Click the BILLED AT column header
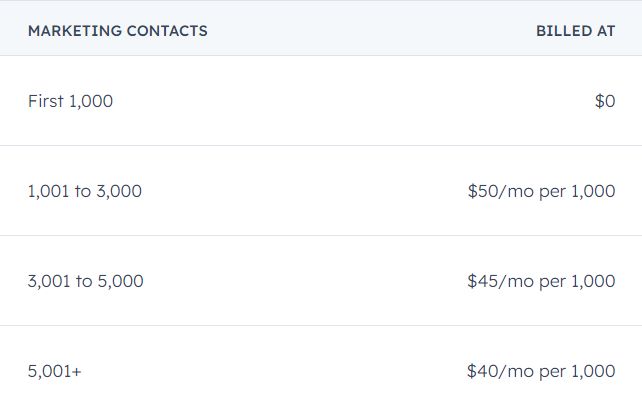This screenshot has height=412, width=642. click(576, 31)
